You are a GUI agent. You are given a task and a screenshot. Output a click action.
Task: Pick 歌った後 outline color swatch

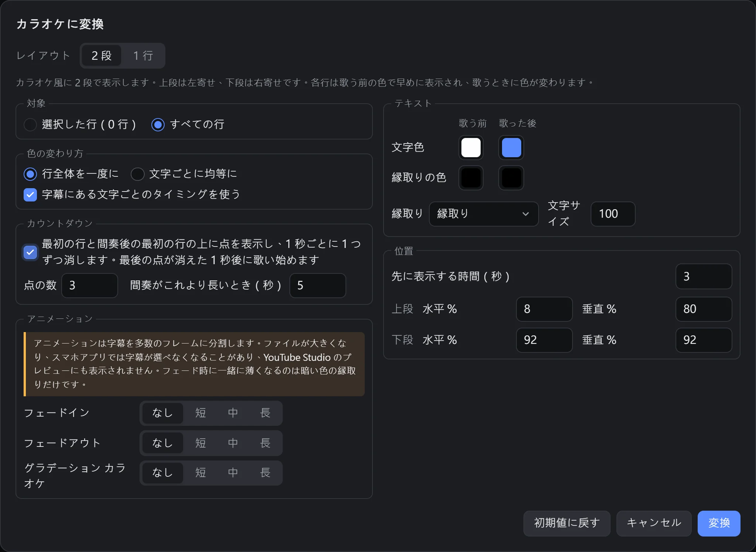coord(511,178)
